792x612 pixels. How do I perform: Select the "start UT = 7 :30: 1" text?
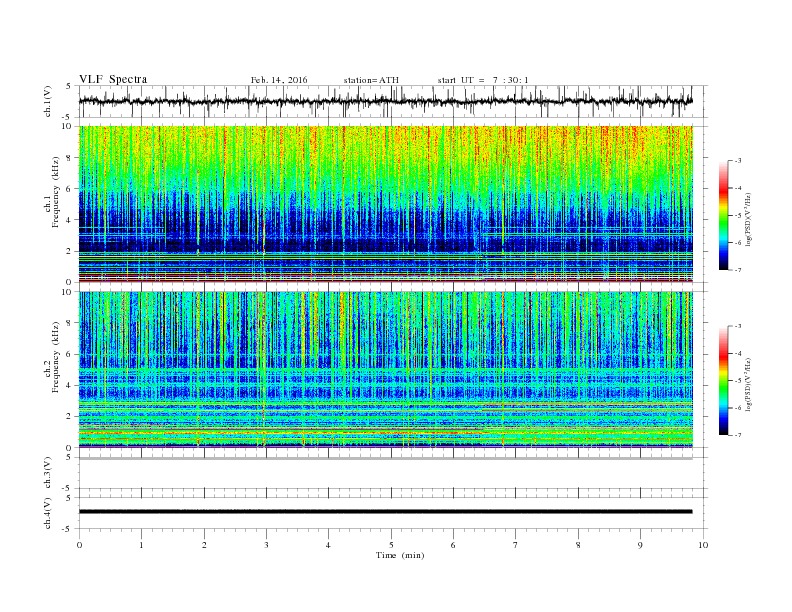(483, 80)
